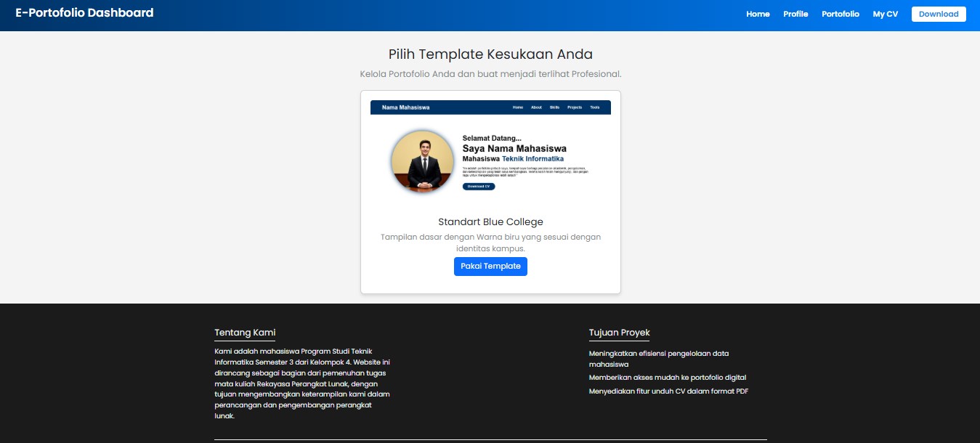The image size is (980, 443).
Task: Select Projects in the template preview navbar
Action: (x=575, y=107)
